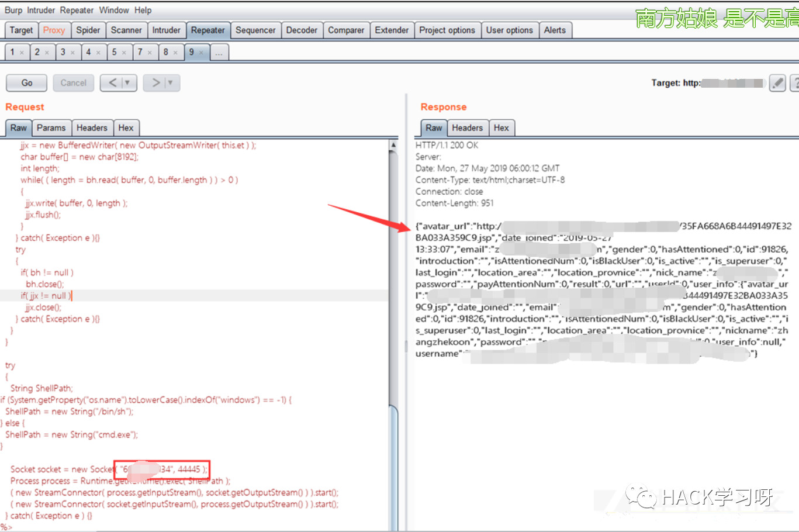799x532 pixels.
Task: Show the response Hex tab
Action: 501,128
